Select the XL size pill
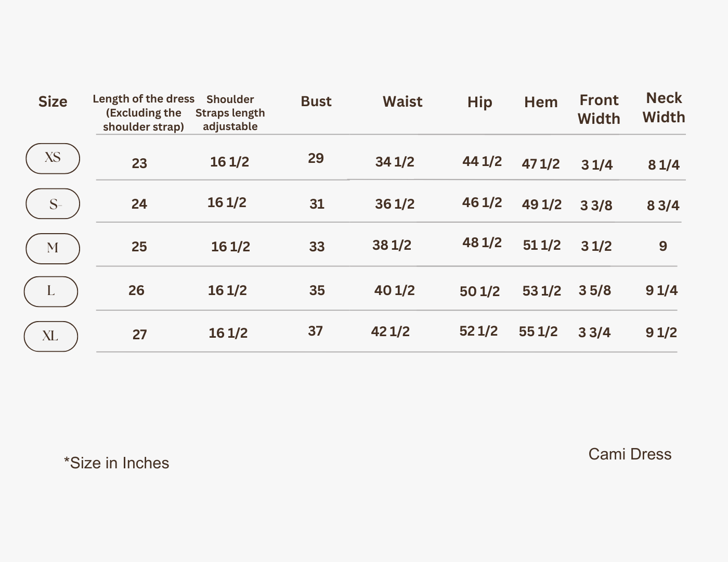Viewport: 728px width, 562px height. [51, 337]
